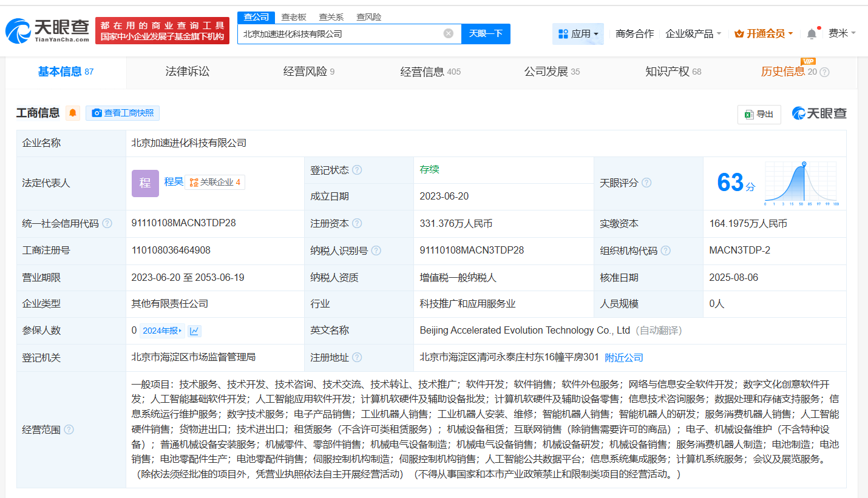
Task: Click the help icon next to 天眼评分
Action: point(646,183)
